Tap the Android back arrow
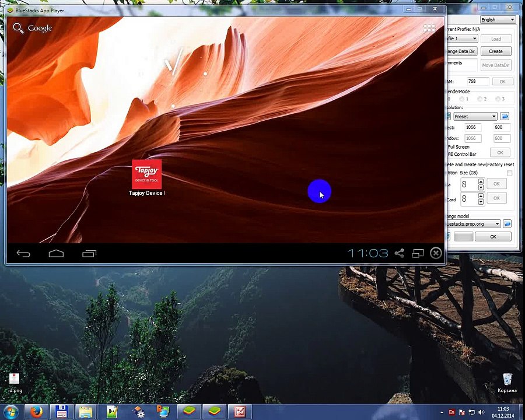 pyautogui.click(x=23, y=254)
